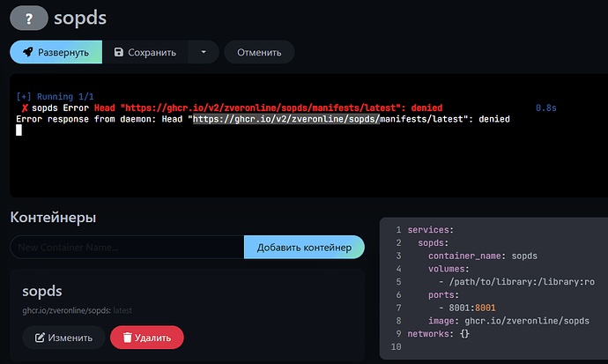Click the floppy disk icon on Сохранить
The width and height of the screenshot is (608, 364).
click(x=118, y=52)
